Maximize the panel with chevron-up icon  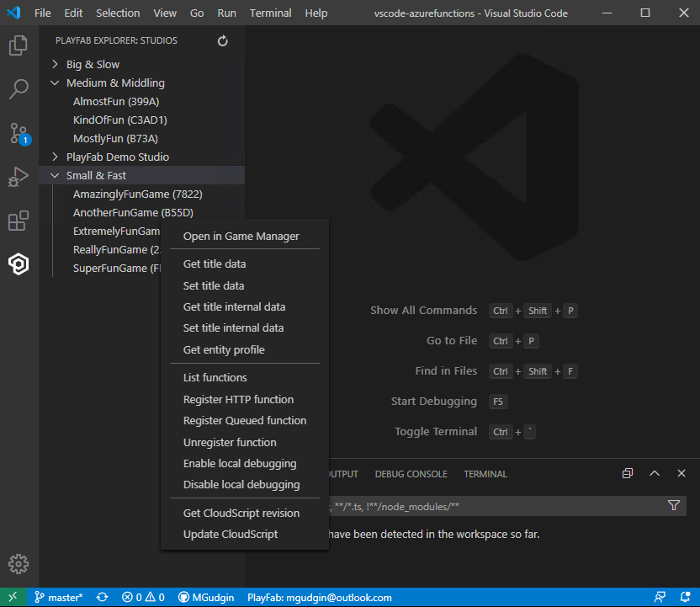tap(655, 473)
